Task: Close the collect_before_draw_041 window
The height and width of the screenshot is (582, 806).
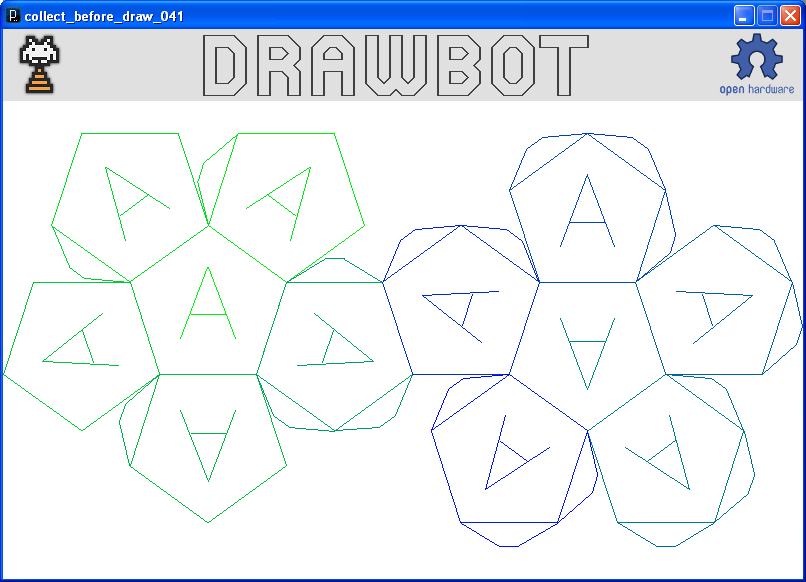Action: point(790,16)
